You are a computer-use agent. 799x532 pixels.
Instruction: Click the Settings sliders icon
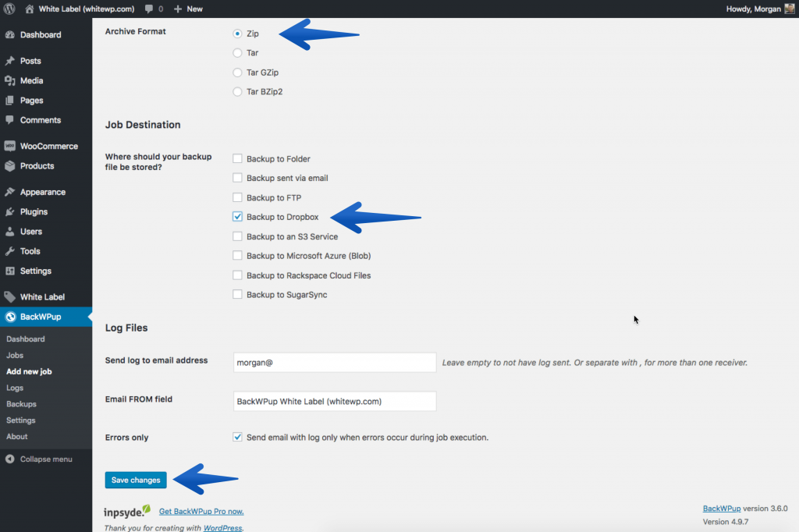9,271
